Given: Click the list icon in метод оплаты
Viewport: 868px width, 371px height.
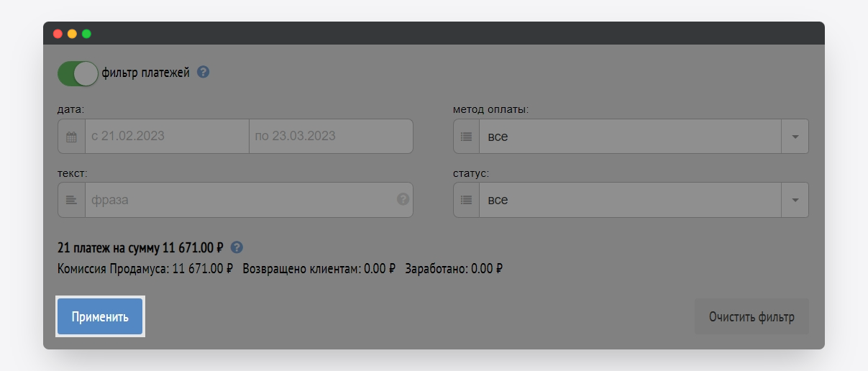Looking at the screenshot, I should coord(466,137).
